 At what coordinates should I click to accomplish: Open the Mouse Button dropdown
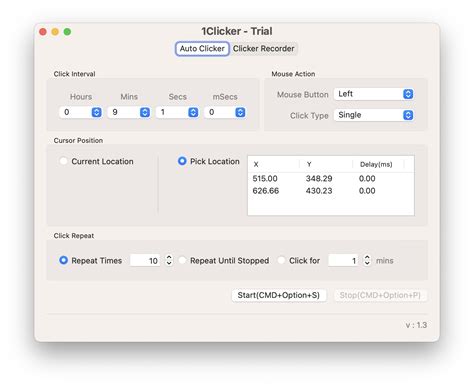pyautogui.click(x=374, y=94)
